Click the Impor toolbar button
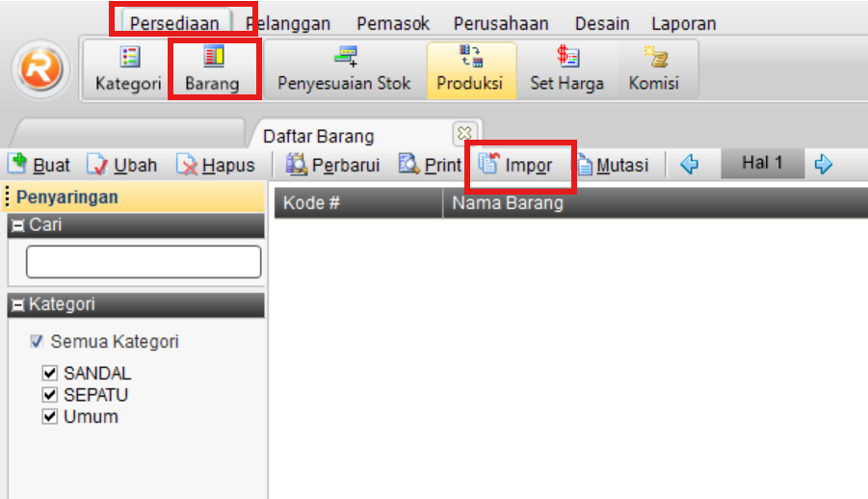 (x=517, y=166)
